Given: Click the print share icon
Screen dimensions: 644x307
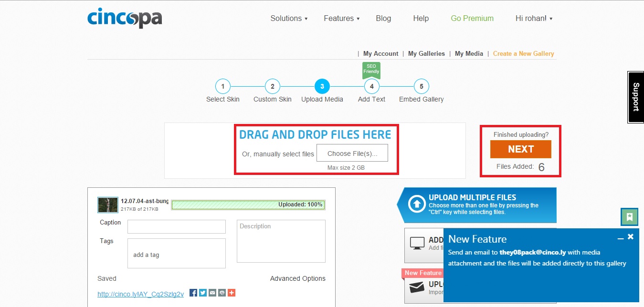Looking at the screenshot, I should click(x=222, y=293).
